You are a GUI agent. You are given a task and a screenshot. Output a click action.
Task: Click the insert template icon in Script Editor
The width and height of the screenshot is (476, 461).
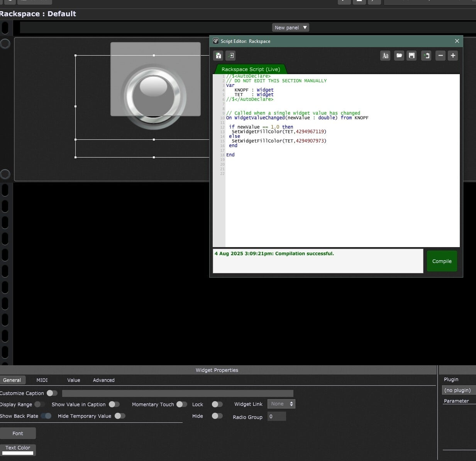219,56
